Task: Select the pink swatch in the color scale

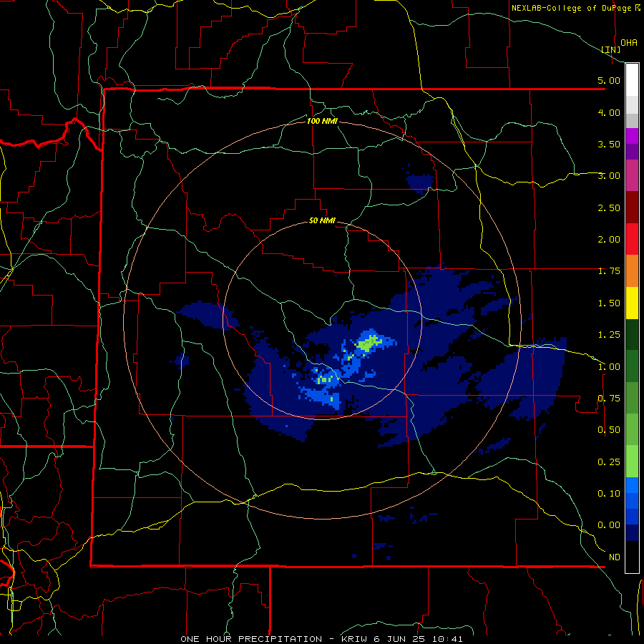Action: (x=632, y=175)
